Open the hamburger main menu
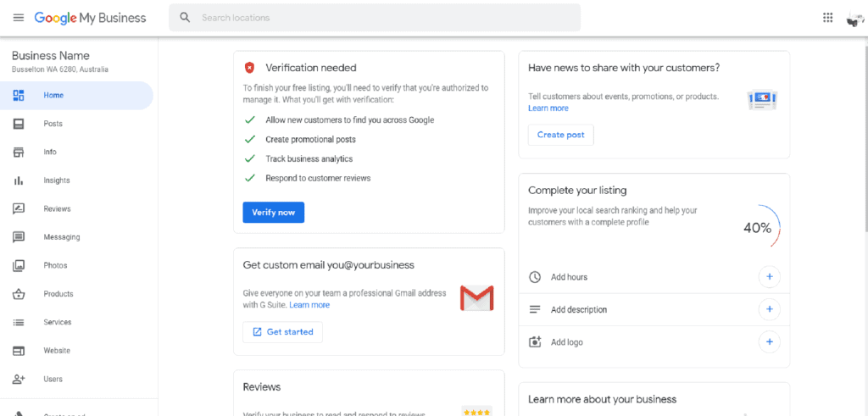Screen dimensions: 868x416 [19, 18]
